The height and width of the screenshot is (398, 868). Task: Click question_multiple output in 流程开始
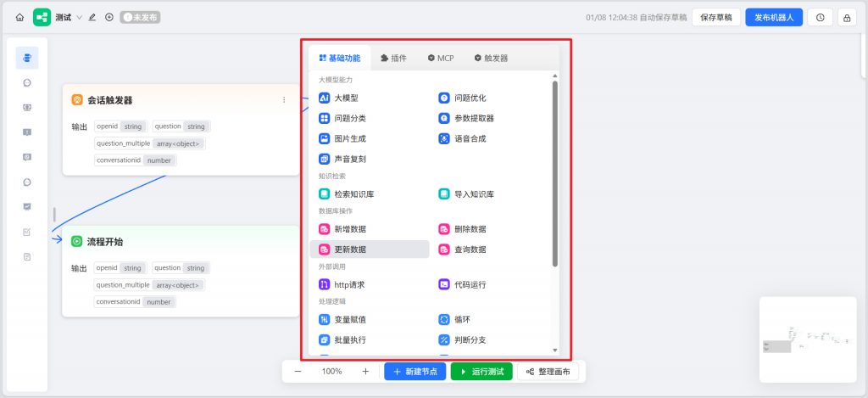(149, 285)
